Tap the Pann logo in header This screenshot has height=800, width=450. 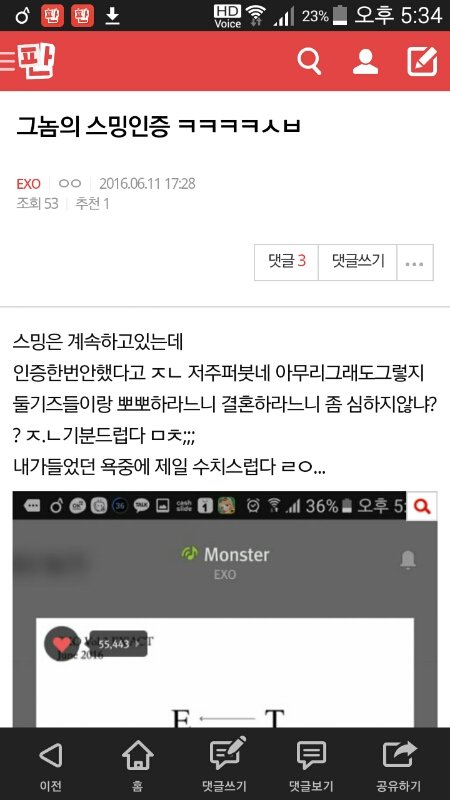(36, 61)
